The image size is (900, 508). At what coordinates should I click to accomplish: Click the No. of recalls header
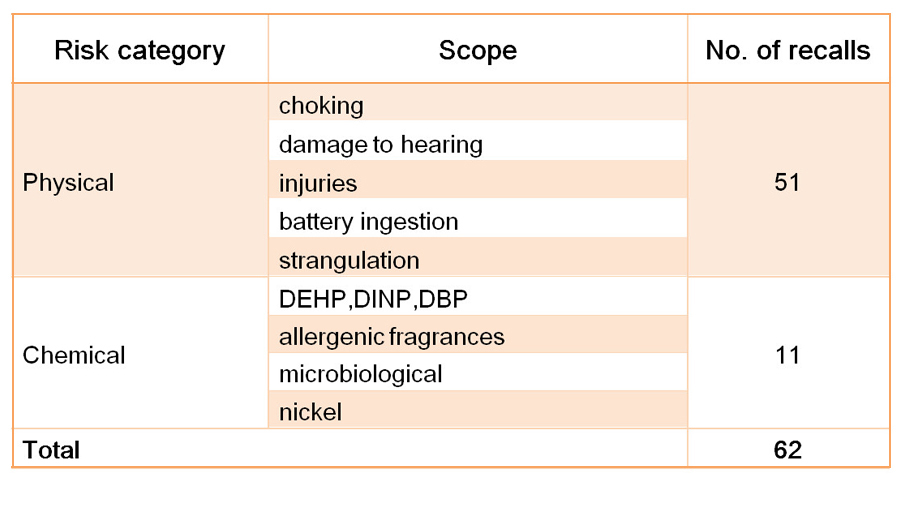[x=788, y=50]
